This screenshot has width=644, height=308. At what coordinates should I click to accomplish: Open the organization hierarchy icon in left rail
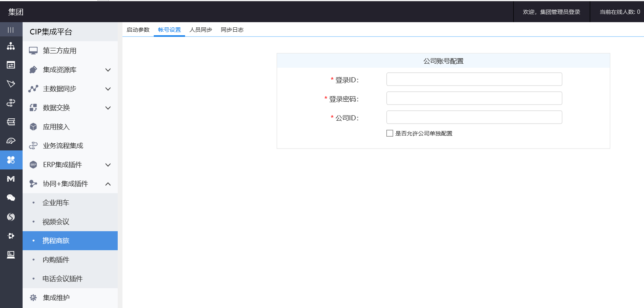click(11, 46)
